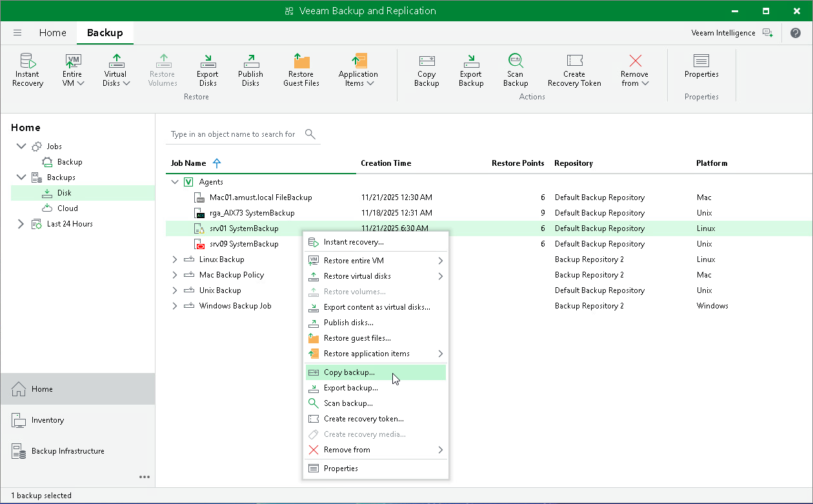
Task: Click the Create Recovery Token icon
Action: point(574,69)
